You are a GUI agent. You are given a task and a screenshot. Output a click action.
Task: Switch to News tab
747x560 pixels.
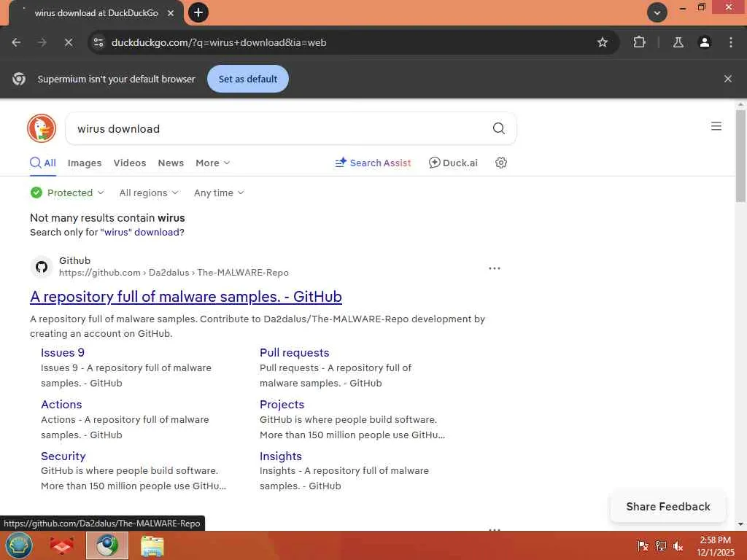click(171, 163)
